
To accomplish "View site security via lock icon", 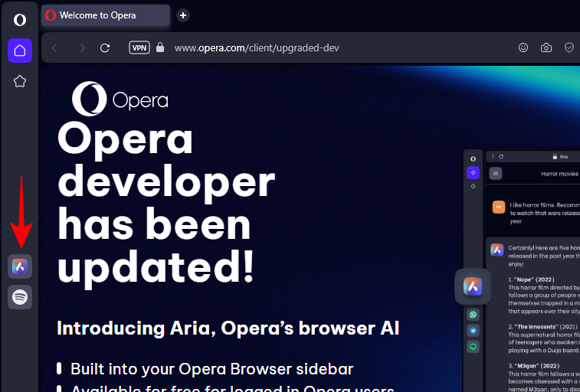I will click(160, 47).
